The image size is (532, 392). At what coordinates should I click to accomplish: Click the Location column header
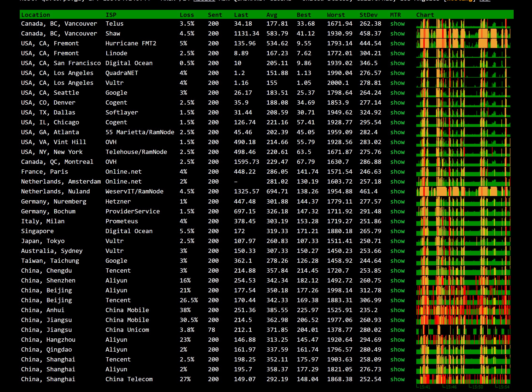(x=36, y=15)
